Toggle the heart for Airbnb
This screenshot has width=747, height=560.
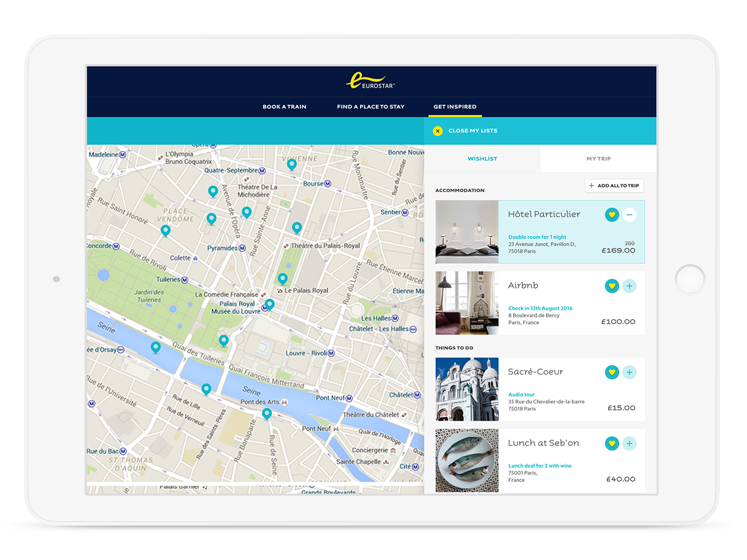pos(612,286)
